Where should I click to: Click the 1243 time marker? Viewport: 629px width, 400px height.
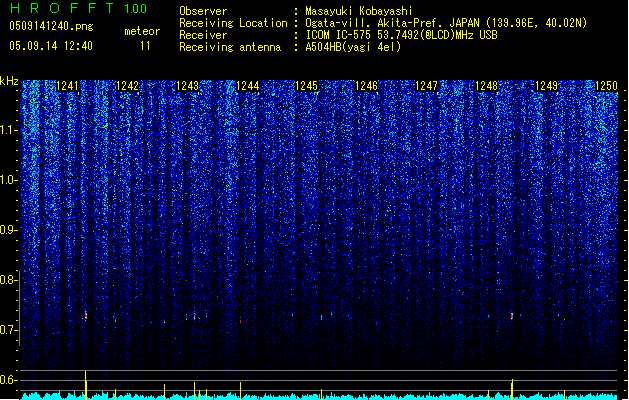[x=187, y=86]
